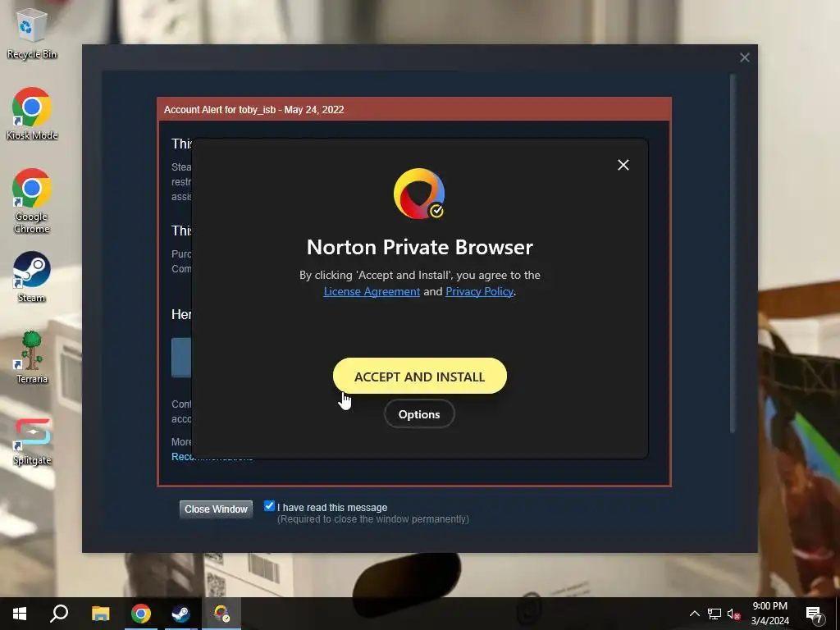Select the Google Chrome desktop shortcut

click(32, 201)
